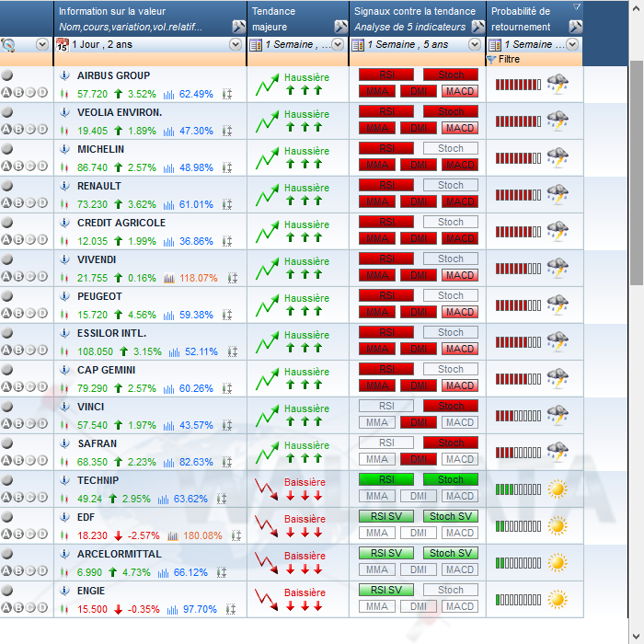
Task: Open the 1 Semaine, 5 ans dropdown arrow
Action: click(x=475, y=44)
